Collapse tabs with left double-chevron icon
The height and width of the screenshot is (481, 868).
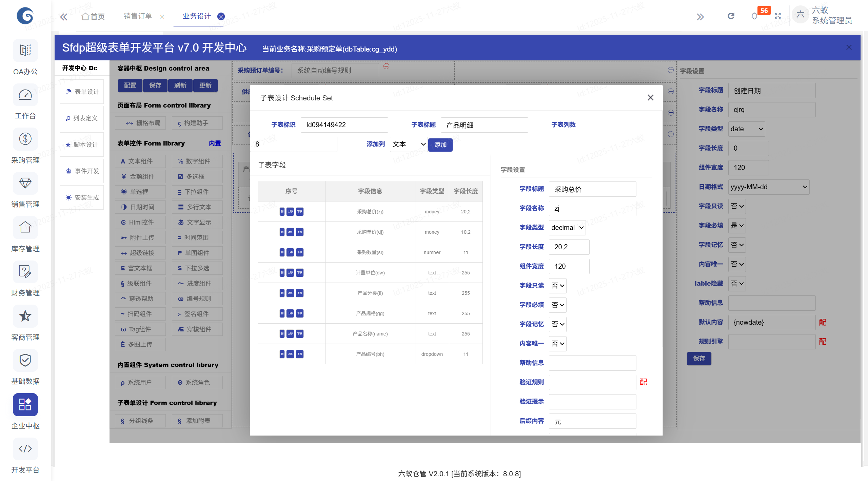[64, 17]
